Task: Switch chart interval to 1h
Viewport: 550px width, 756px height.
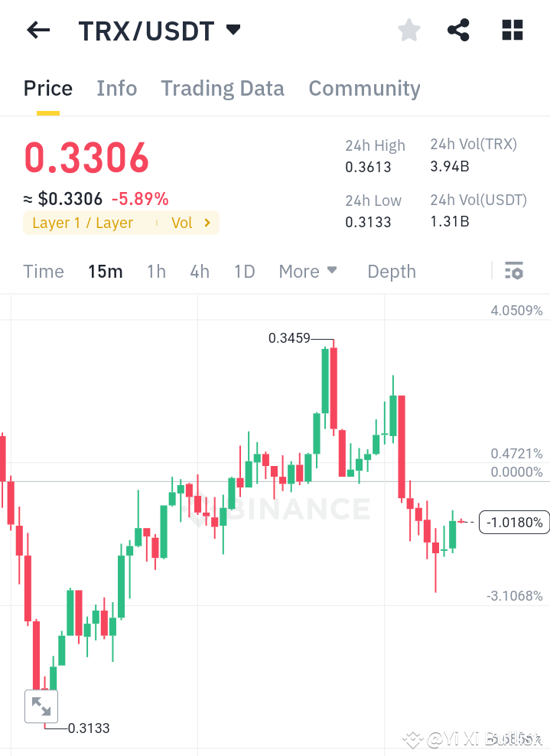Action: pos(156,271)
